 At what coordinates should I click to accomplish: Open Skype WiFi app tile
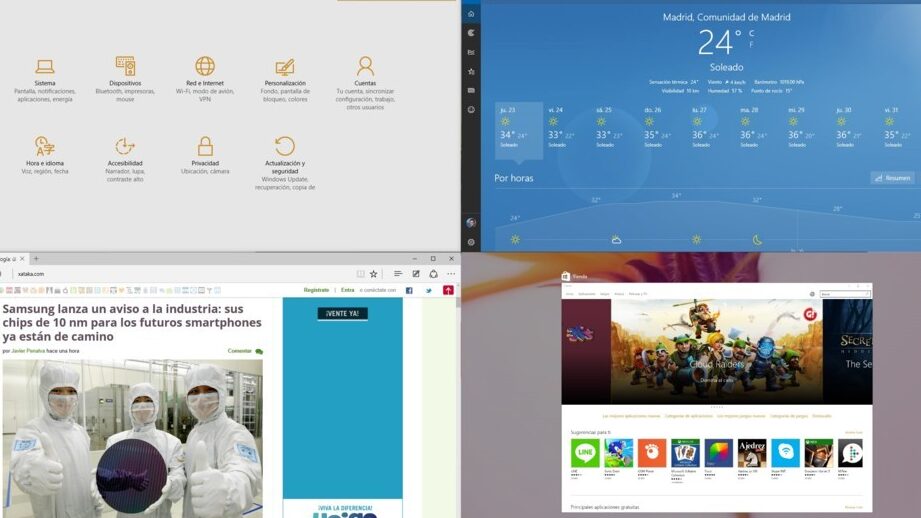[785, 453]
